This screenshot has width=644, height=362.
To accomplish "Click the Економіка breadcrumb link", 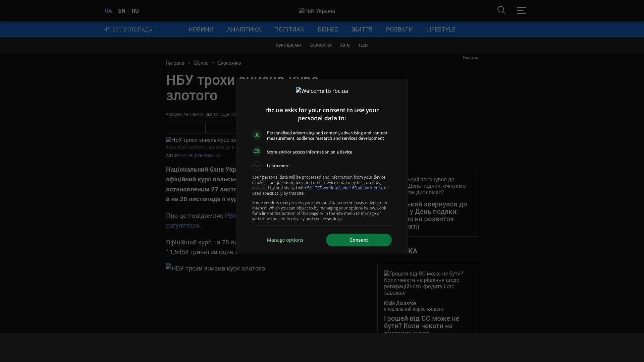I will click(x=229, y=63).
